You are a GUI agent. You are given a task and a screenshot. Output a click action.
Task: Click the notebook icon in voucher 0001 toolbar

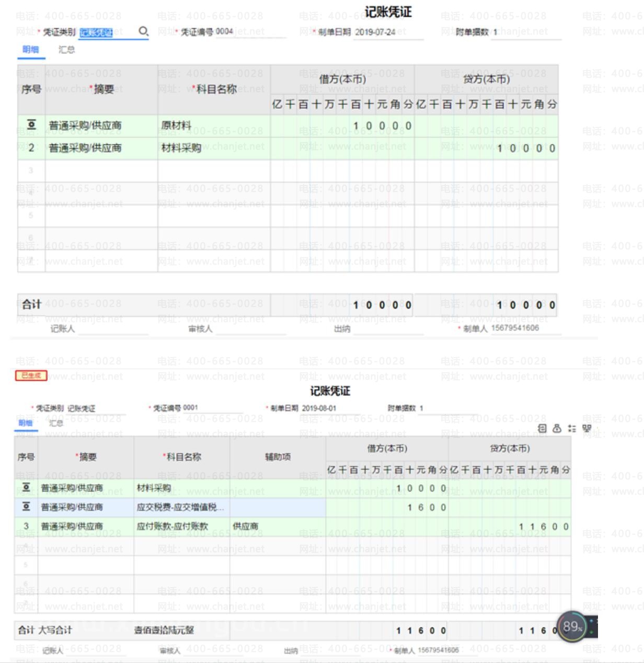coord(542,428)
